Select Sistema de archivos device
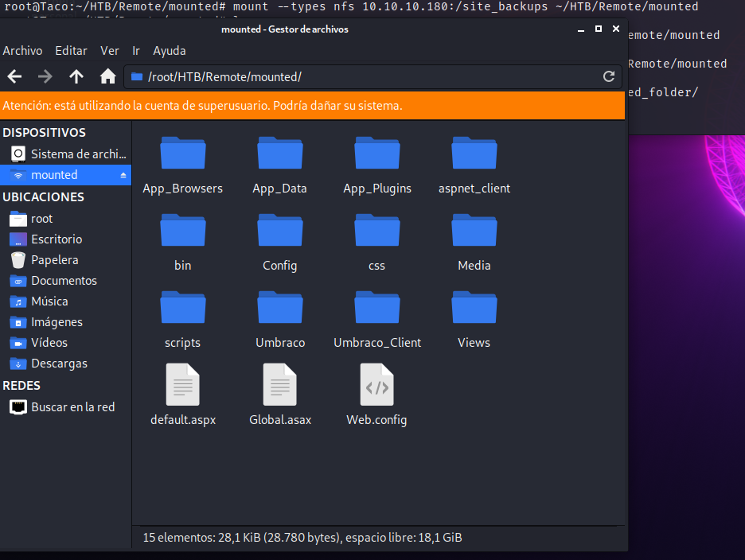Screen dimensions: 745x560 coord(78,154)
